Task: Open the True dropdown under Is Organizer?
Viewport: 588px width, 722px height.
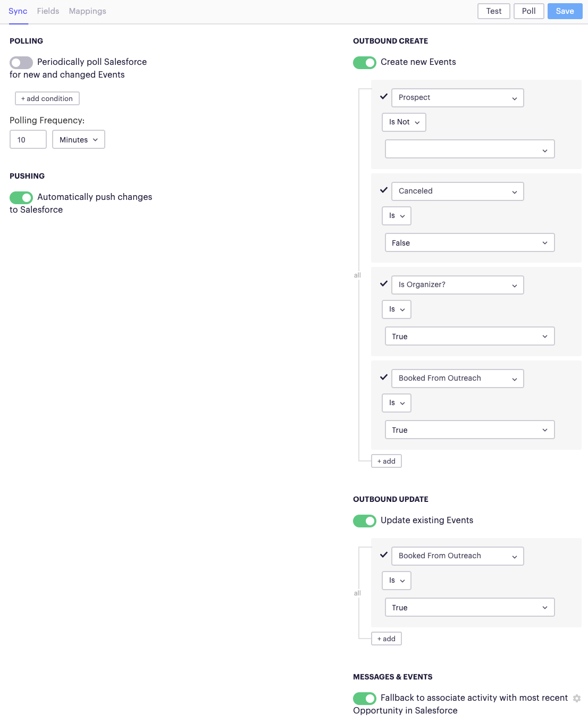Action: [x=469, y=336]
